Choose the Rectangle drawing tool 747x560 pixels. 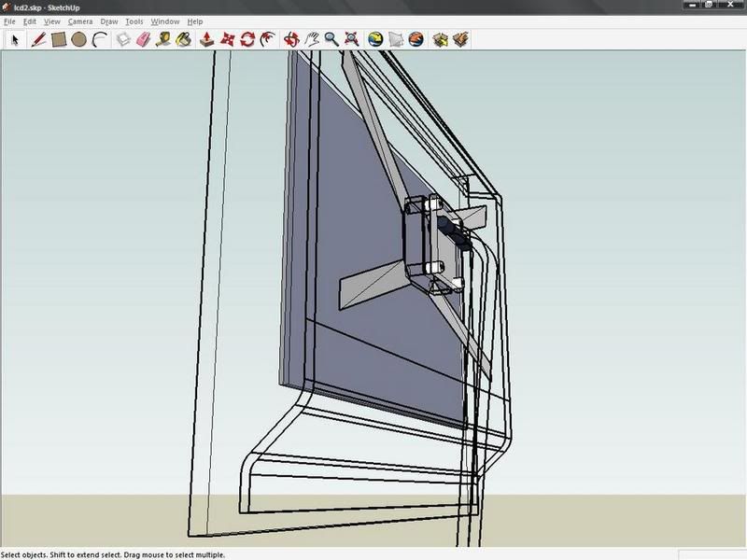pyautogui.click(x=58, y=39)
